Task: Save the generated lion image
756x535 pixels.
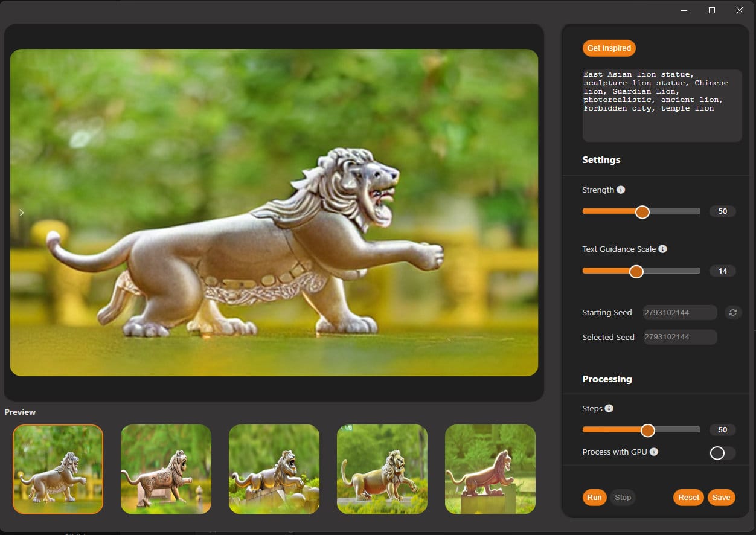Action: point(721,497)
